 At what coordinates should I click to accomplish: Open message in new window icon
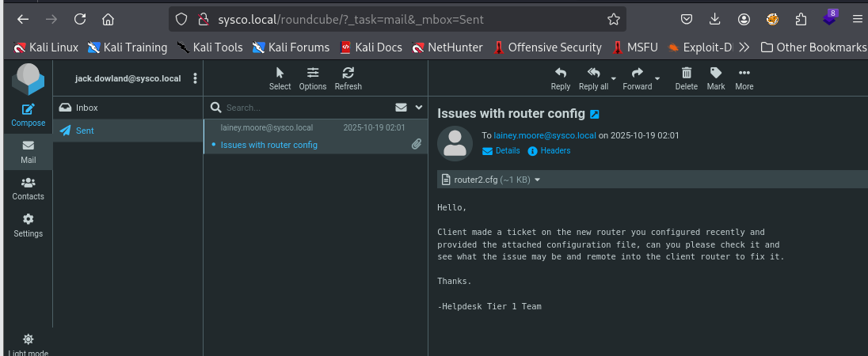click(x=595, y=115)
